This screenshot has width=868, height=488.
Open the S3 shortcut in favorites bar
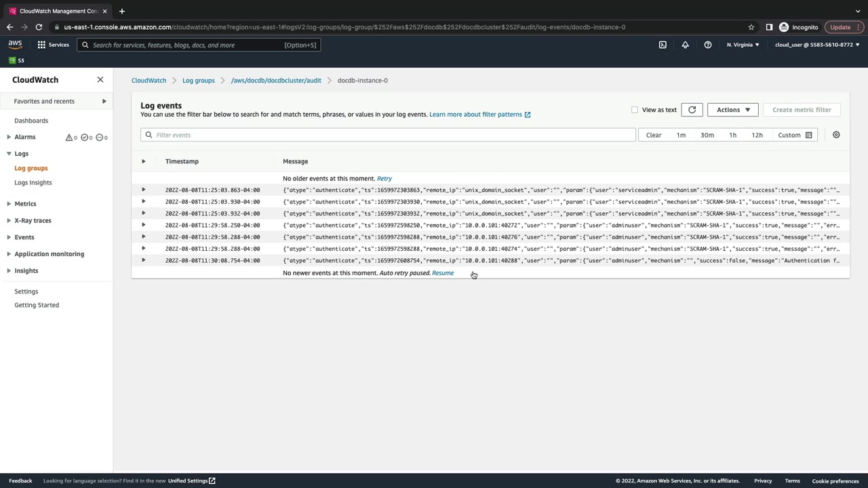16,60
